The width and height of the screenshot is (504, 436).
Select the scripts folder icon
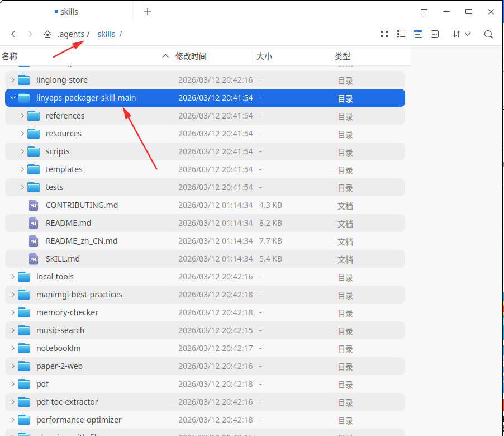(34, 151)
